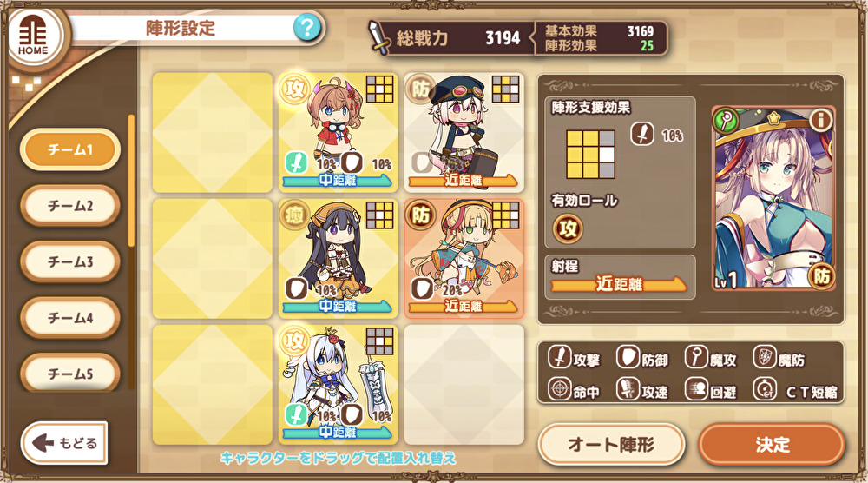Click the CT短縮 stopwatch legend icon
Screen dimensions: 868x483
[765, 389]
